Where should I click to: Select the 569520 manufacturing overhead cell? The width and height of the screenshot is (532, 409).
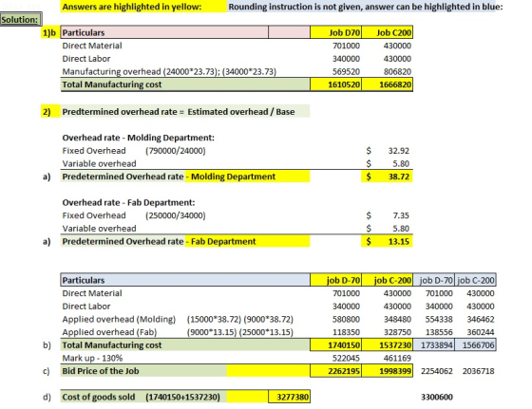point(346,72)
